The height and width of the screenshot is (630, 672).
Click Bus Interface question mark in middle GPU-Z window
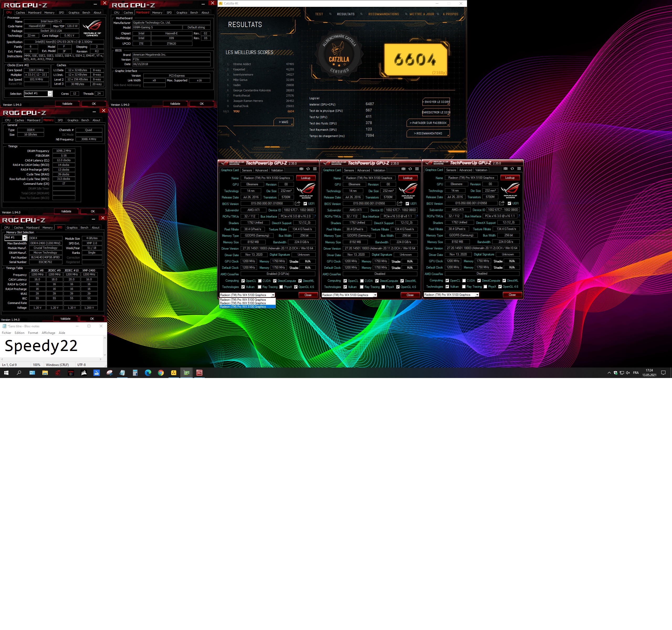click(417, 216)
